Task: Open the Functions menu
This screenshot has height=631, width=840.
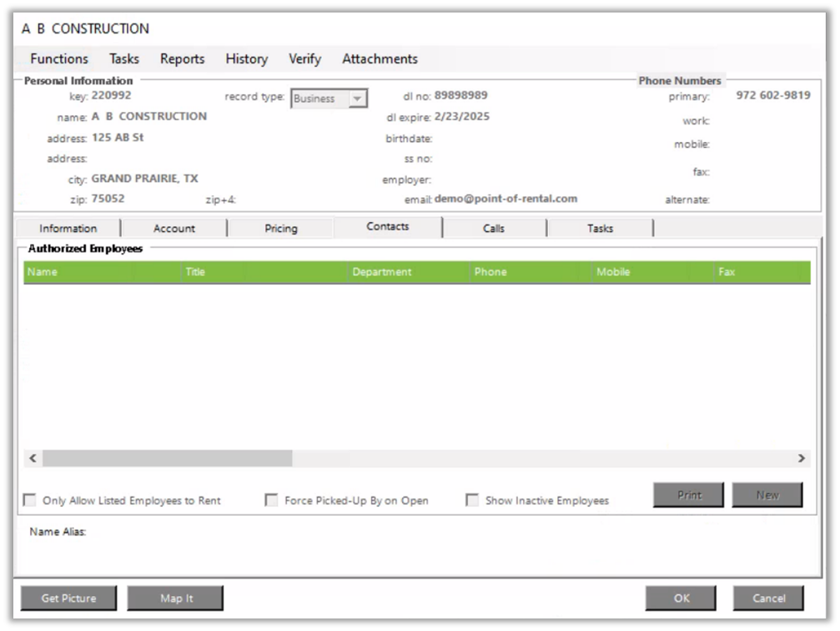Action: pos(58,59)
